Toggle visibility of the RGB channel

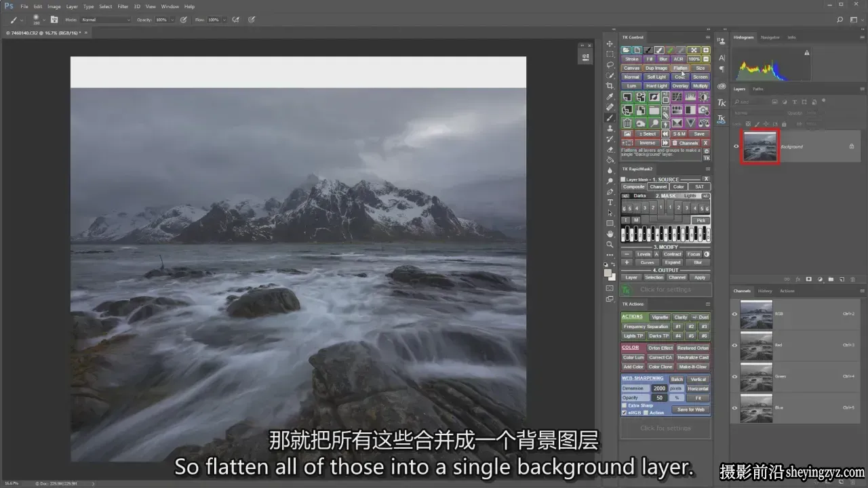coord(734,314)
